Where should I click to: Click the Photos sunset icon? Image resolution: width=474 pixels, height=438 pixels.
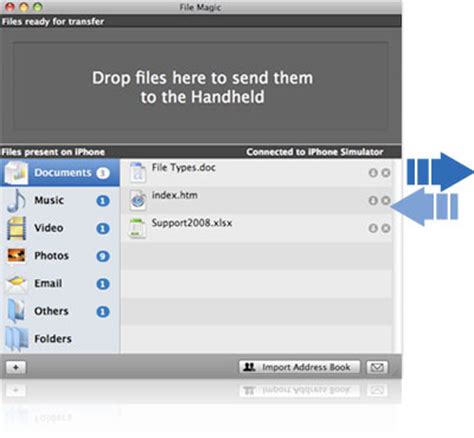click(x=16, y=256)
